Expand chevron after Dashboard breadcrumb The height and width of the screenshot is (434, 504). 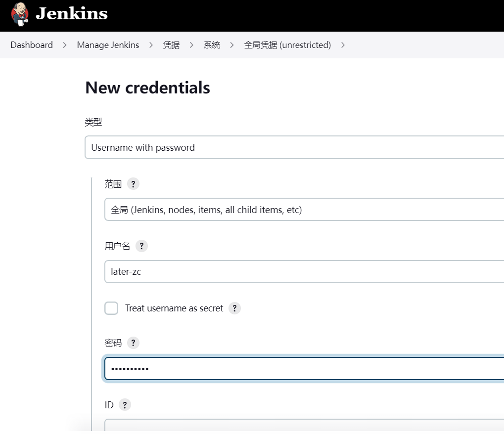(x=65, y=45)
